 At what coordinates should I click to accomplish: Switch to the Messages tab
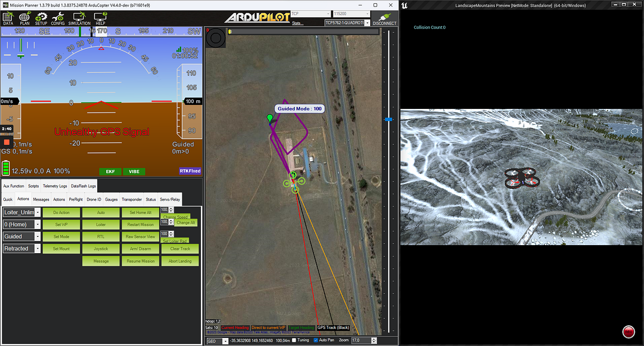click(x=41, y=198)
